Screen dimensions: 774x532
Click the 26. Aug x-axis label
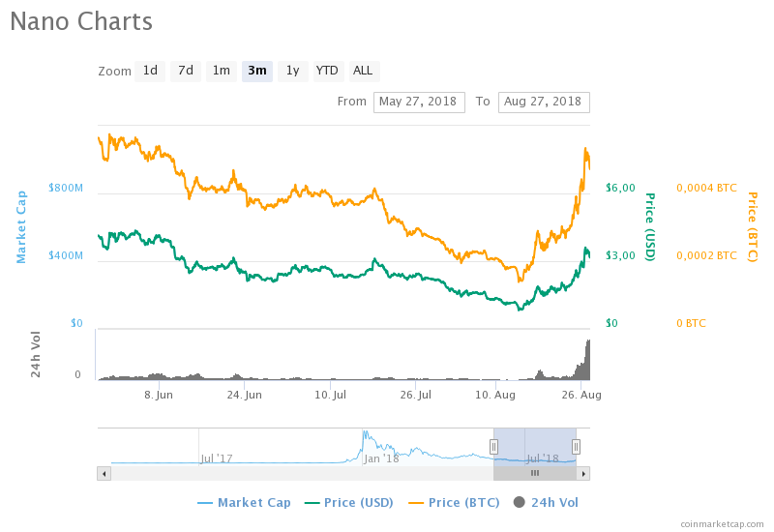pyautogui.click(x=581, y=395)
